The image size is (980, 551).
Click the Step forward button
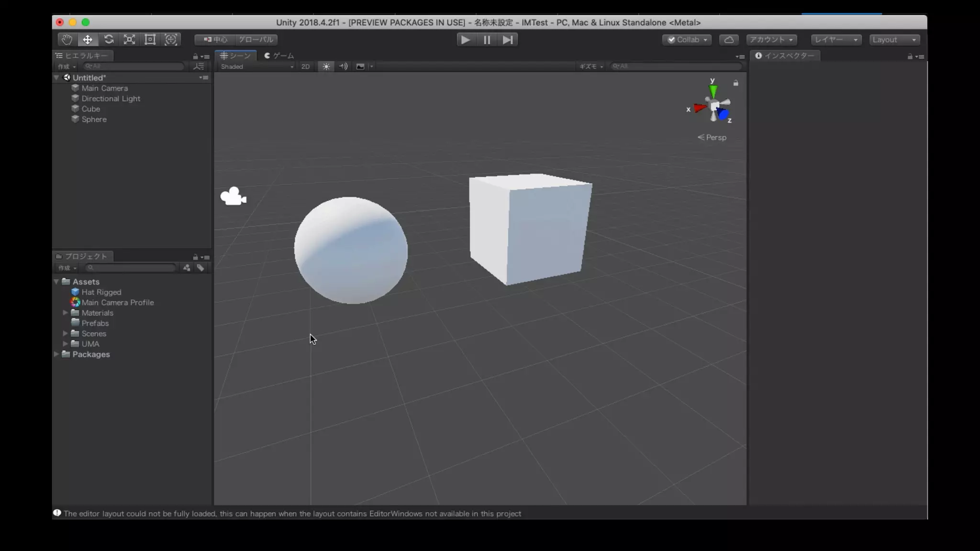pos(508,40)
